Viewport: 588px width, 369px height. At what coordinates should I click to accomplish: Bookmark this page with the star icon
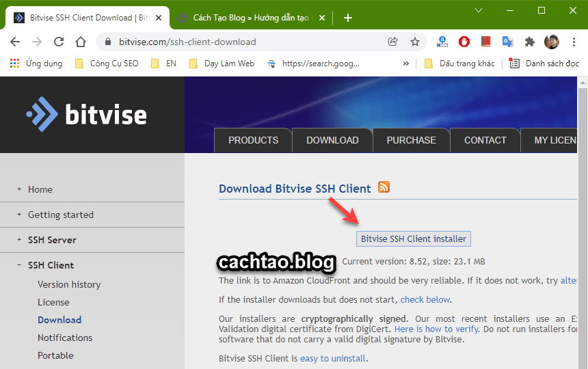pyautogui.click(x=415, y=42)
